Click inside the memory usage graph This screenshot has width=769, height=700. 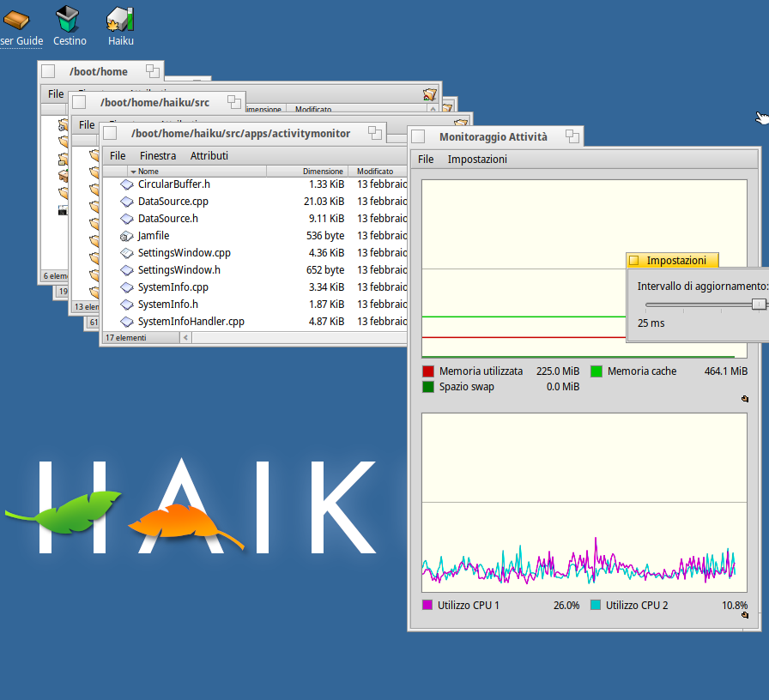(584, 269)
